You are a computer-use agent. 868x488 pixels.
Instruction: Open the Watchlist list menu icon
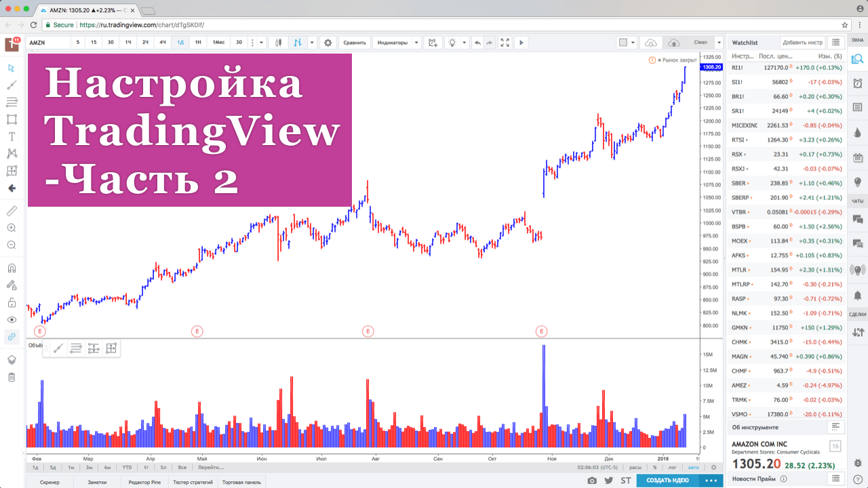836,42
